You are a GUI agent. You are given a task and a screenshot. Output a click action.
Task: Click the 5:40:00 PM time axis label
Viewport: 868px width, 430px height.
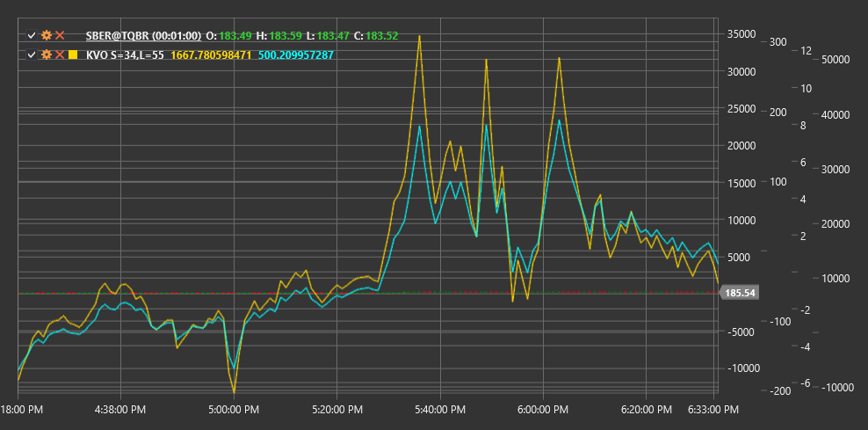click(440, 410)
